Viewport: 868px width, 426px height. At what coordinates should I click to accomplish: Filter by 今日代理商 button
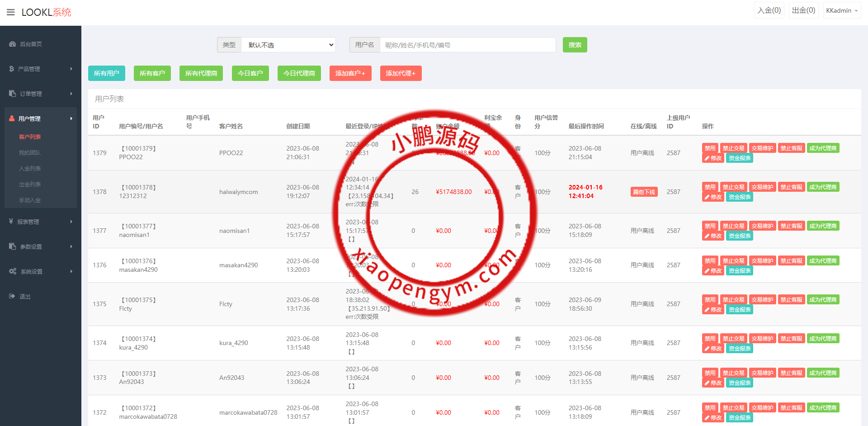pos(299,73)
